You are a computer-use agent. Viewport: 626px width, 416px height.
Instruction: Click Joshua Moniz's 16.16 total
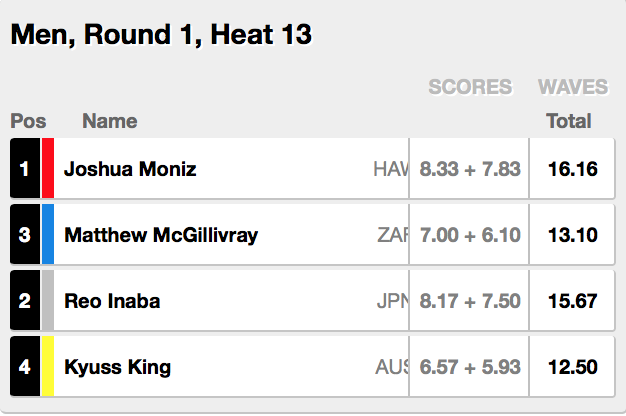pos(573,169)
